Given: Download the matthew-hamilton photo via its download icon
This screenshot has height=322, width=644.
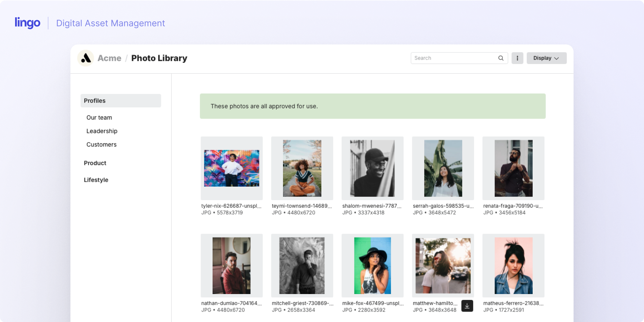Looking at the screenshot, I should 467,306.
